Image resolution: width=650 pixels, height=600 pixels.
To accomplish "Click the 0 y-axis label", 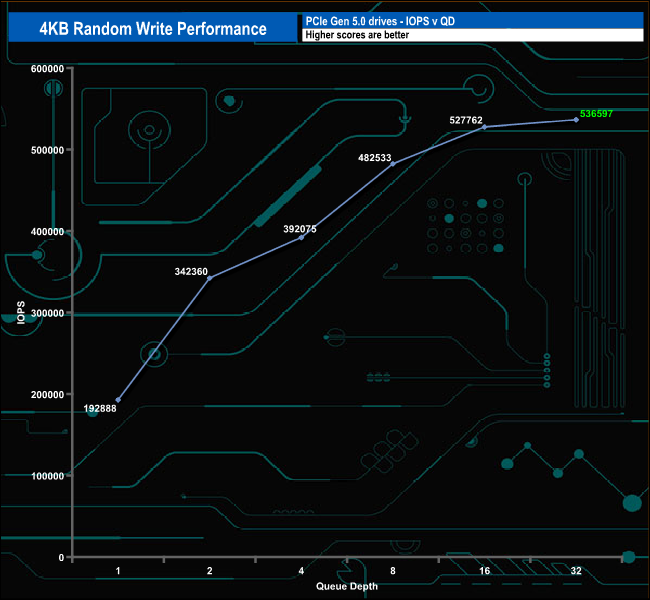I will click(x=61, y=558).
